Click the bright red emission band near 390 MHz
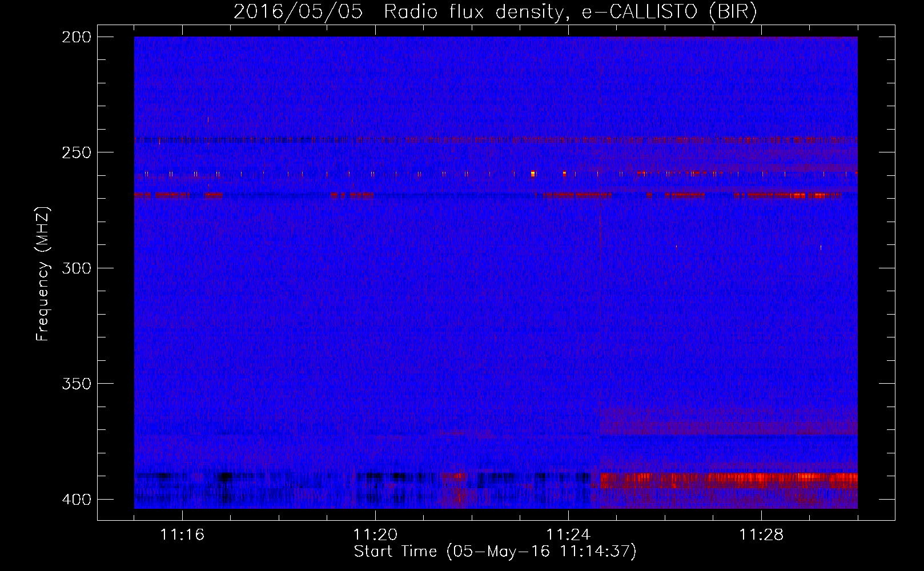 click(728, 480)
